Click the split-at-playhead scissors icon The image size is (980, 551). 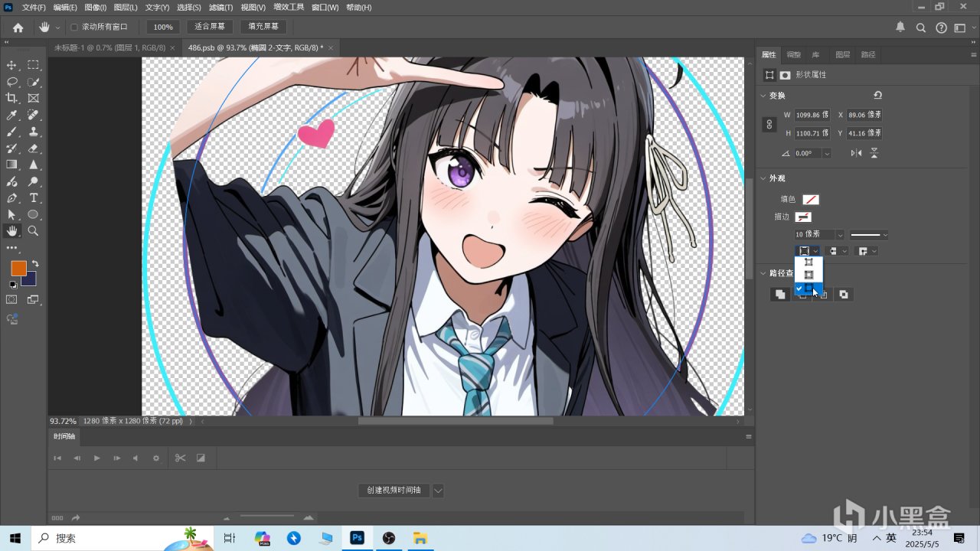pos(180,458)
